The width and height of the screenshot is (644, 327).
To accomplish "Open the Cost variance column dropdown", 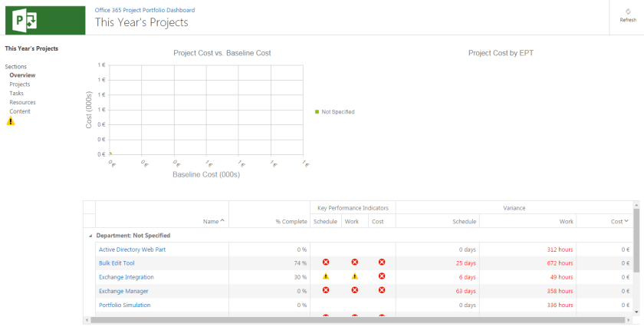I will click(x=627, y=221).
